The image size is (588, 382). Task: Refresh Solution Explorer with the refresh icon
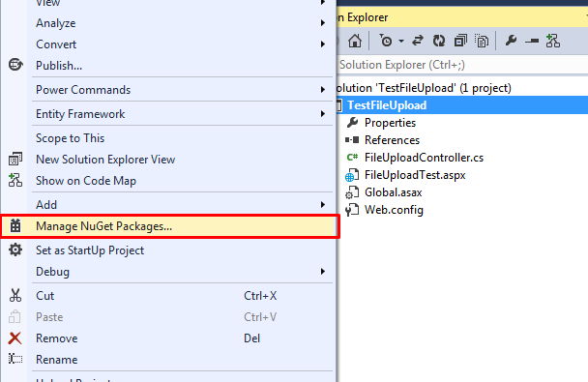(439, 41)
